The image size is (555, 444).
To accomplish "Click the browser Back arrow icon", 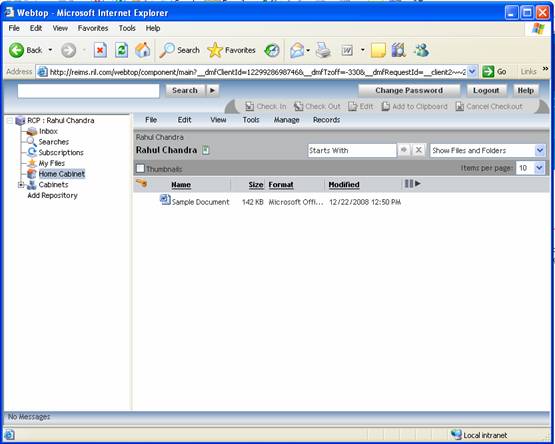I will (x=16, y=50).
